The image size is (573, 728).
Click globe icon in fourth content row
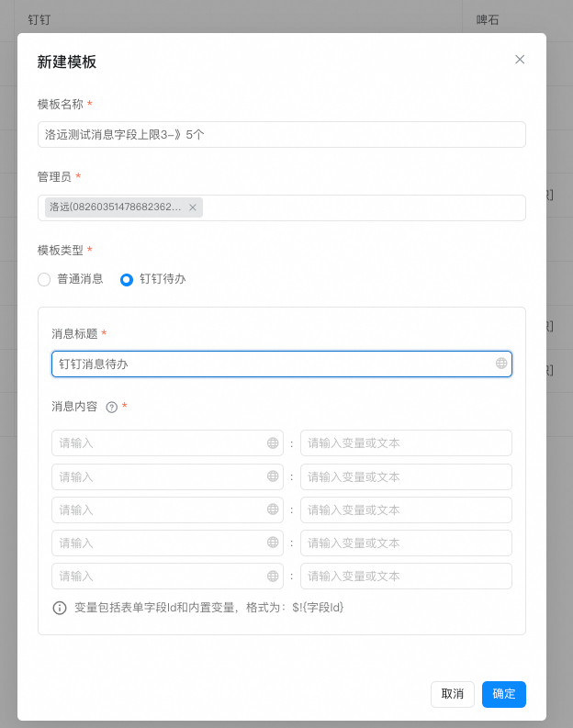(x=273, y=543)
